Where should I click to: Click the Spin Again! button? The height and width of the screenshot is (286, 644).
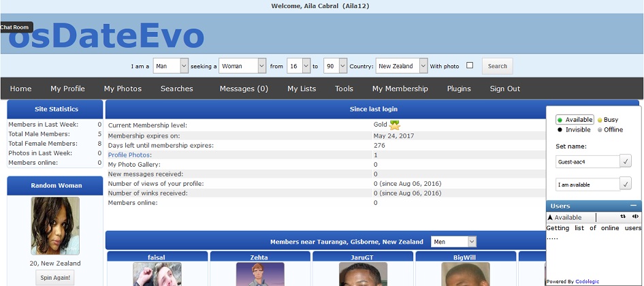point(55,277)
